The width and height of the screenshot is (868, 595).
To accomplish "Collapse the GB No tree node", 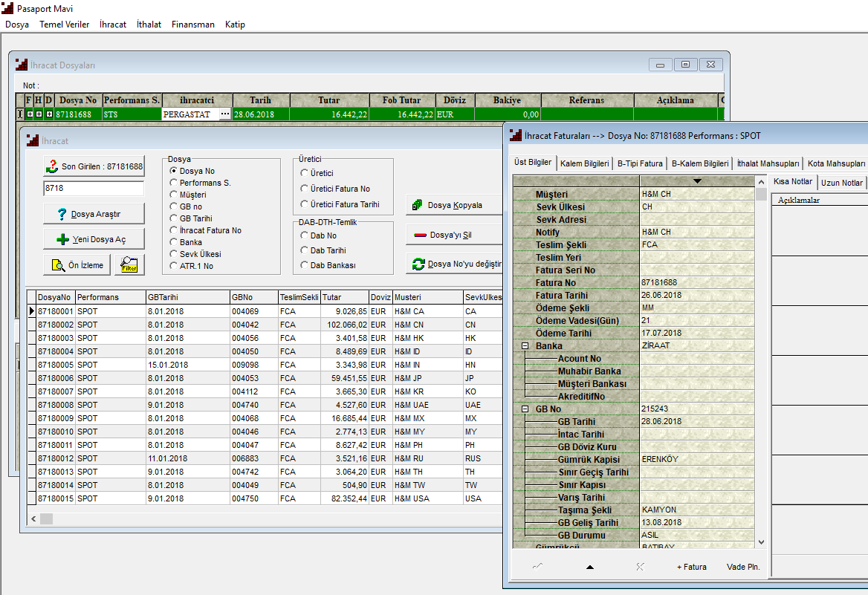I will coord(525,409).
